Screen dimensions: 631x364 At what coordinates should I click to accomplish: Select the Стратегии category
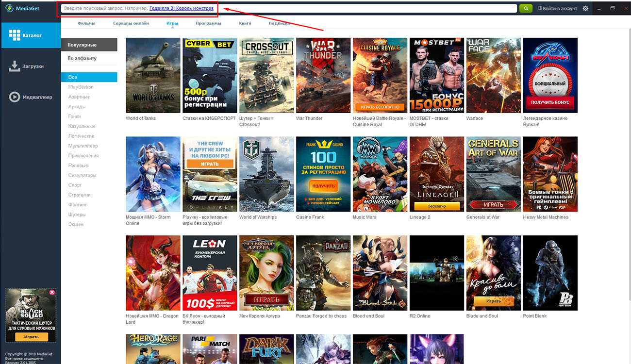tap(80, 195)
